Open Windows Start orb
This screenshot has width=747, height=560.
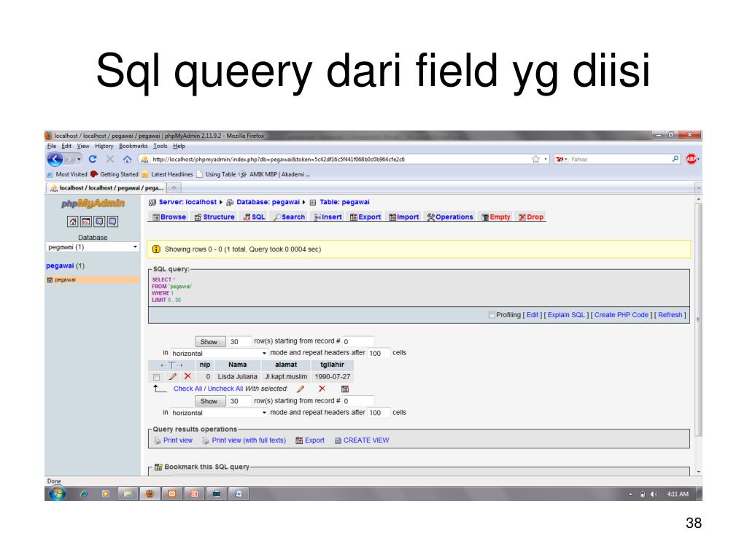(x=57, y=494)
